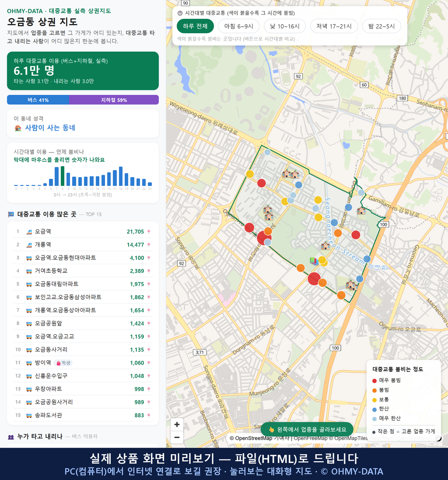Click the pin icon next to 개롱역 14,477

click(x=149, y=245)
